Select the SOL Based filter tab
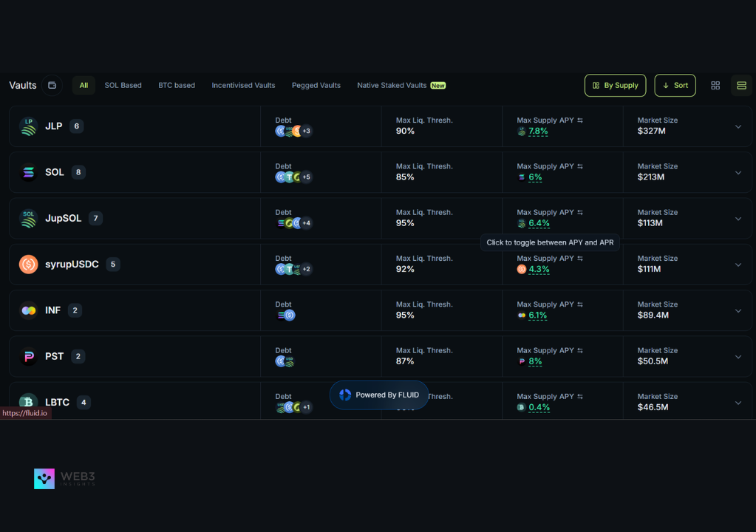756x532 pixels. pos(123,86)
